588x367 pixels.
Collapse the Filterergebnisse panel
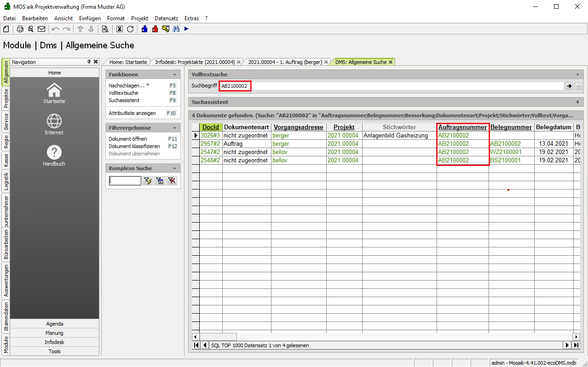click(x=174, y=128)
